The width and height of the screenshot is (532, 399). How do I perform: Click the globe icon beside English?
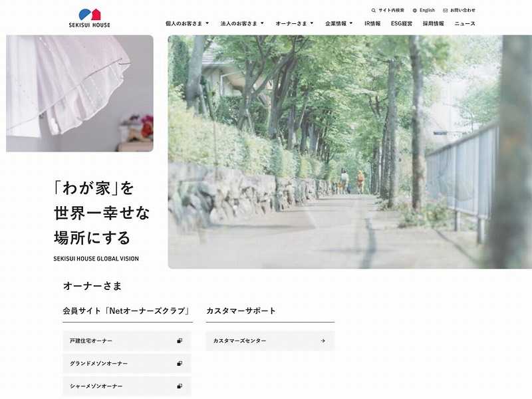[x=414, y=11]
